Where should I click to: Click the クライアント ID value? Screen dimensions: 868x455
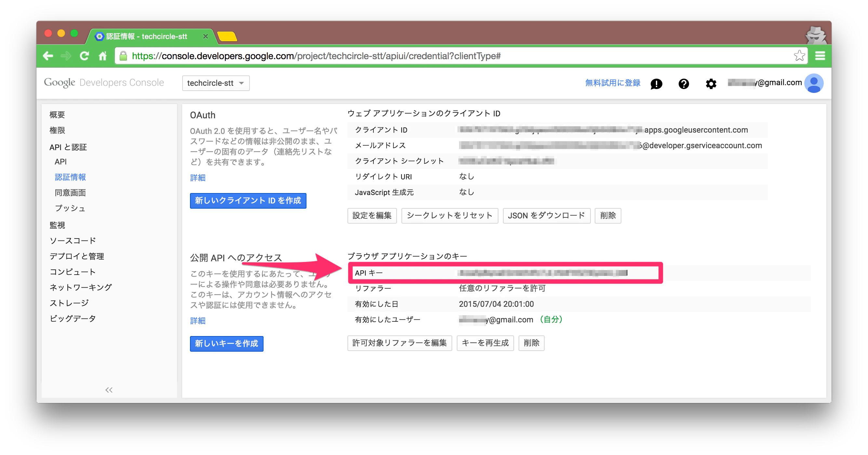click(x=603, y=130)
